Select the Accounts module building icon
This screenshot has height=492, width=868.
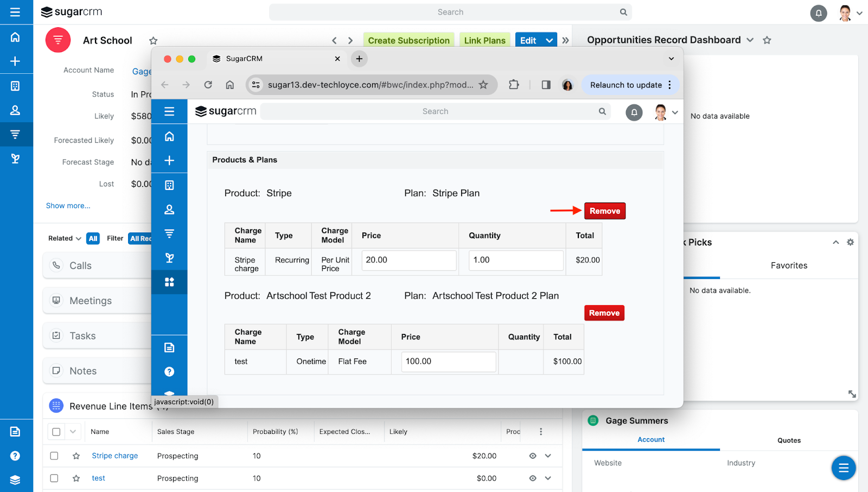point(15,86)
